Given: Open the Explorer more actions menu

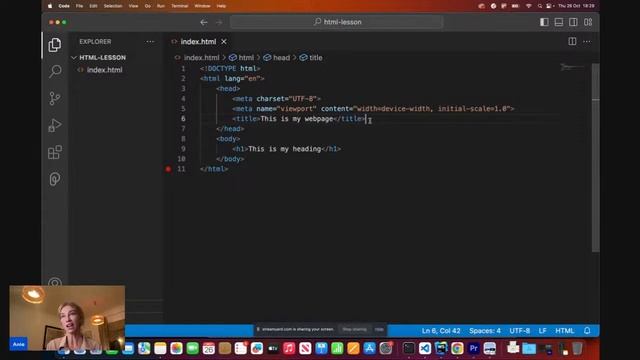Looking at the screenshot, I should click(150, 42).
